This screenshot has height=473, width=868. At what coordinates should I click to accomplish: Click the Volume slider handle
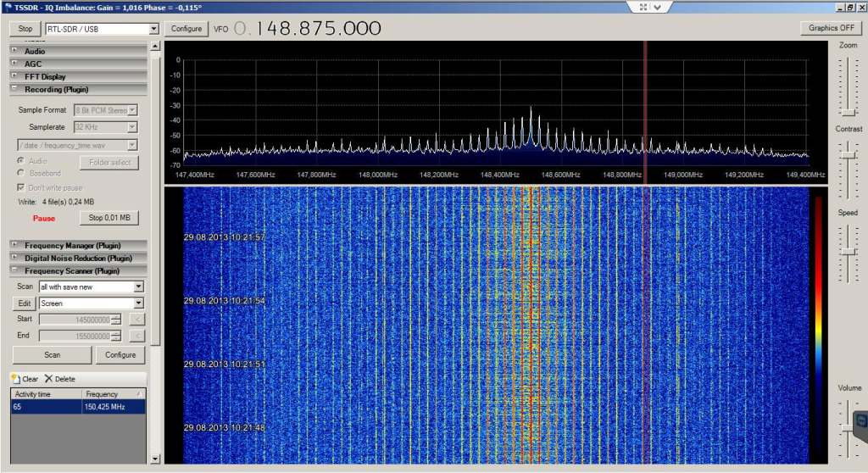click(848, 428)
